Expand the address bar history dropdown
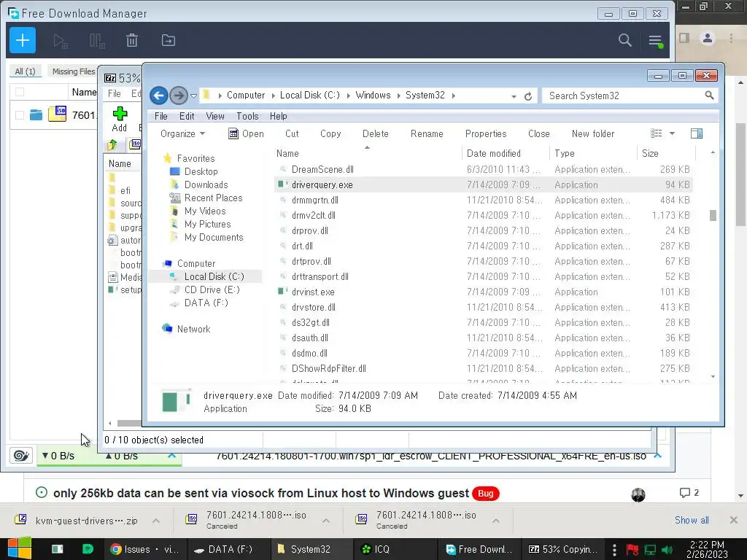 [514, 96]
